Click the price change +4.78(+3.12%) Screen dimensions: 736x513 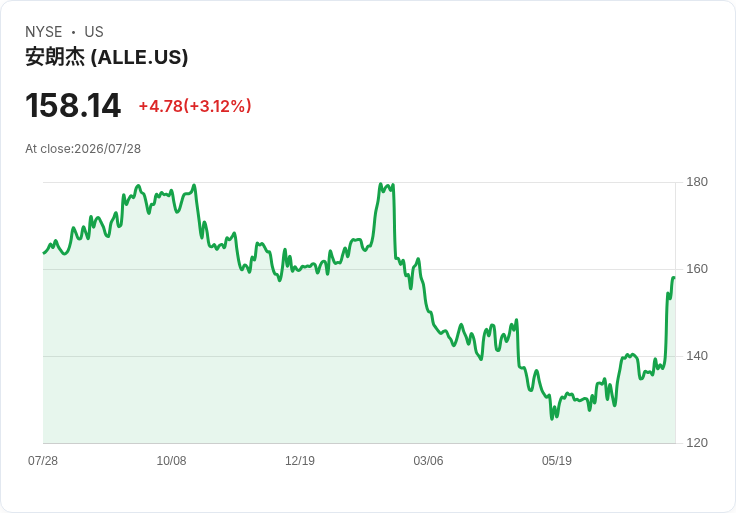tap(195, 106)
